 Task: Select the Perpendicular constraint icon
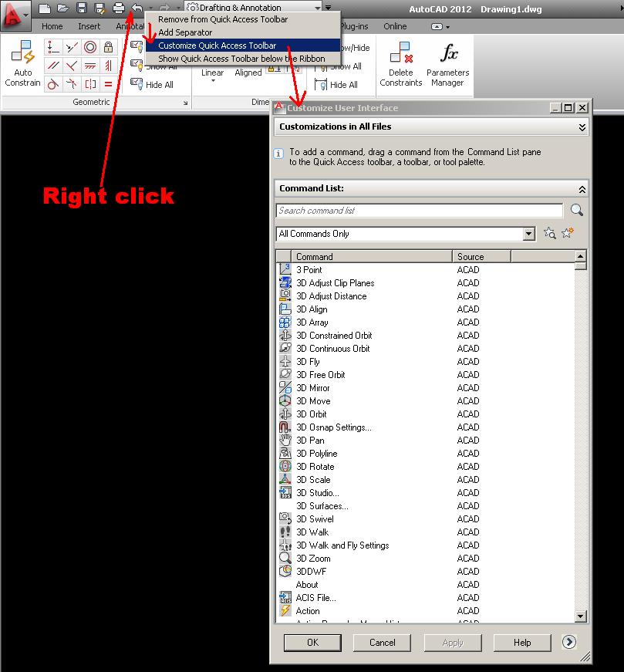[x=72, y=66]
